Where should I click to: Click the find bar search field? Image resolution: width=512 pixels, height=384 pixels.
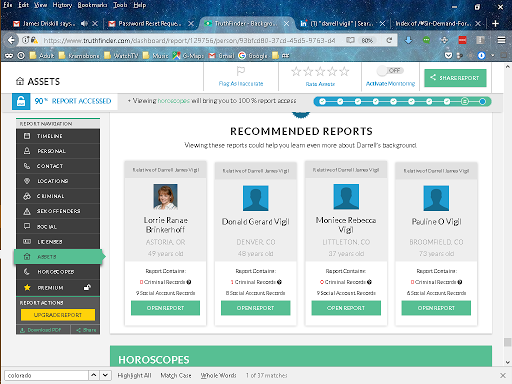[46, 375]
